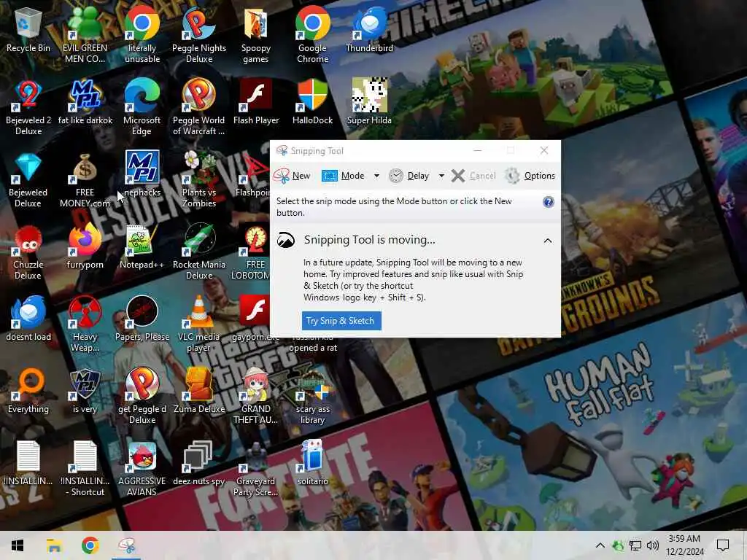
Task: Select Papers, Please desktop icon
Action: tap(142, 319)
